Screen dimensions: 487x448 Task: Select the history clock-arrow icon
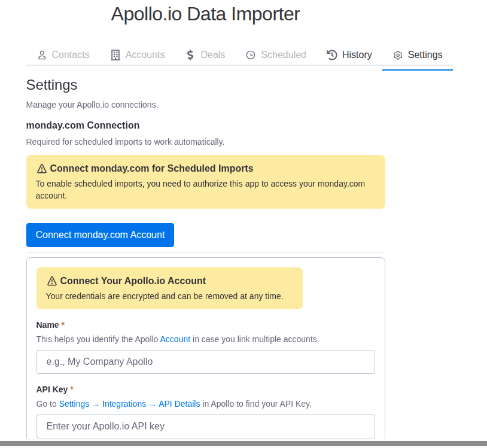[331, 54]
